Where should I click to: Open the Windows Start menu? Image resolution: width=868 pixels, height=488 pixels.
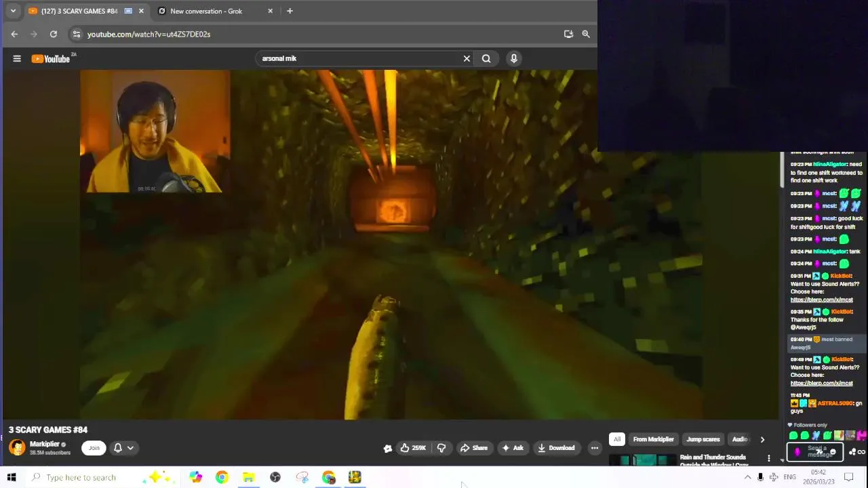tap(12, 477)
